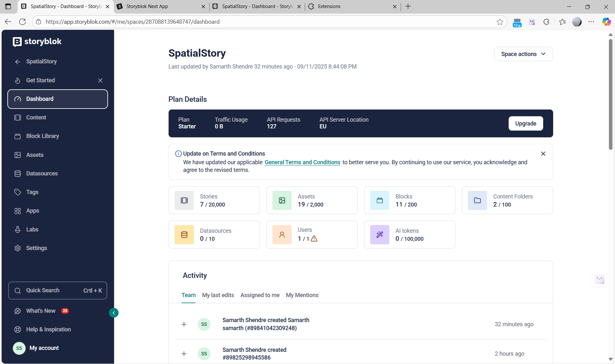The image size is (615, 364).
Task: Collapse the sidebar with the chevron button
Action: [114, 313]
